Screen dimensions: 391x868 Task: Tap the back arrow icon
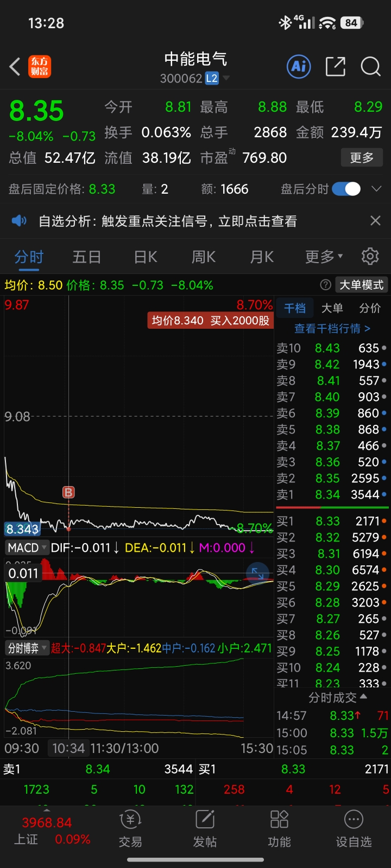15,67
